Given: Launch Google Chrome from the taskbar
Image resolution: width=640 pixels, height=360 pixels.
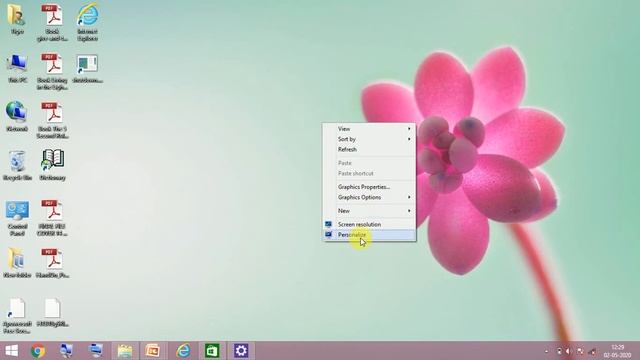Looking at the screenshot, I should point(38,351).
